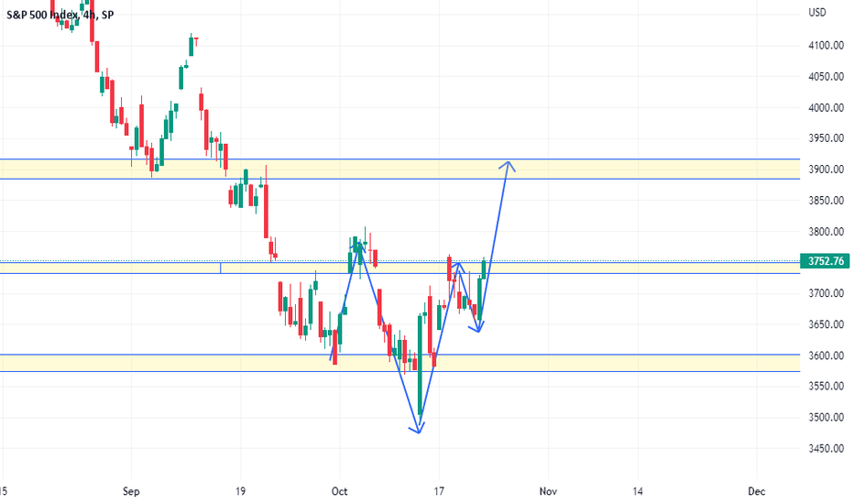Click the Sep date label on time axis
Viewport: 854px width, 504px height.
[x=131, y=491]
